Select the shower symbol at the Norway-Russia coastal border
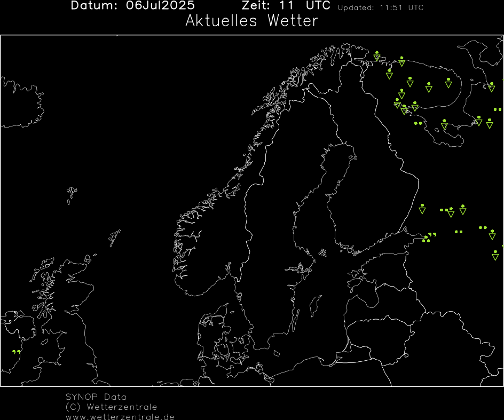 [377, 56]
